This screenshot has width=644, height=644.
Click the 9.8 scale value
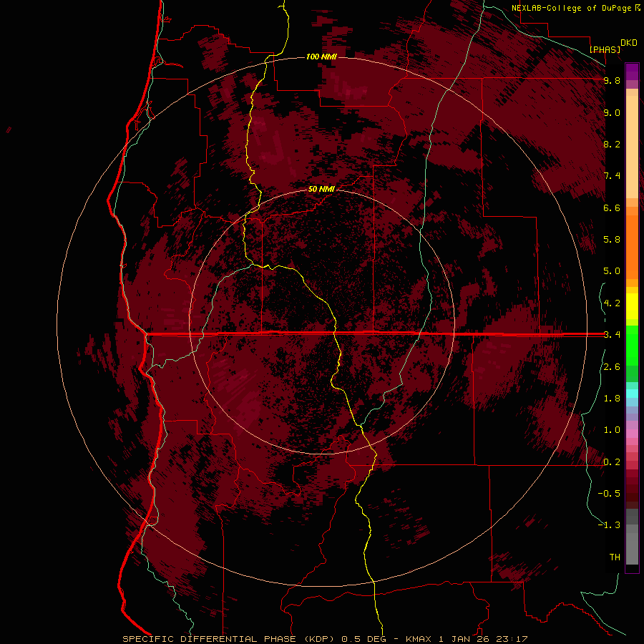pos(612,80)
